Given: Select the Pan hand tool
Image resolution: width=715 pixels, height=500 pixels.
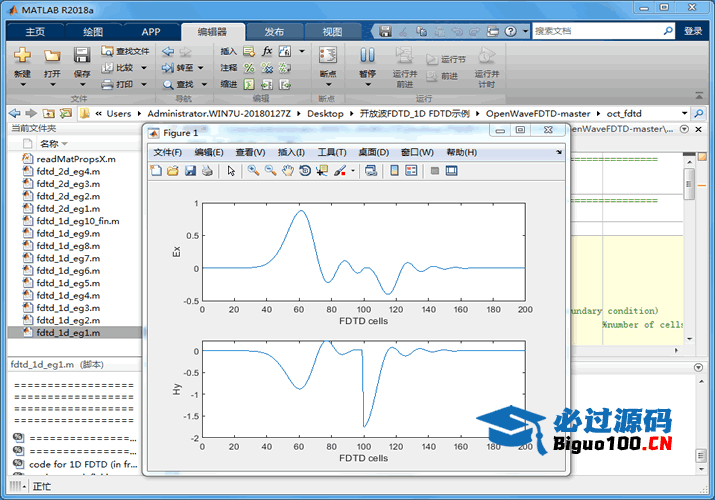Looking at the screenshot, I should (x=288, y=171).
